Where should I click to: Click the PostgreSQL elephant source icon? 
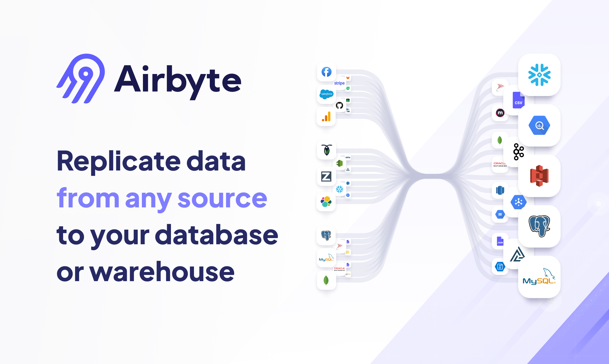pos(326,236)
